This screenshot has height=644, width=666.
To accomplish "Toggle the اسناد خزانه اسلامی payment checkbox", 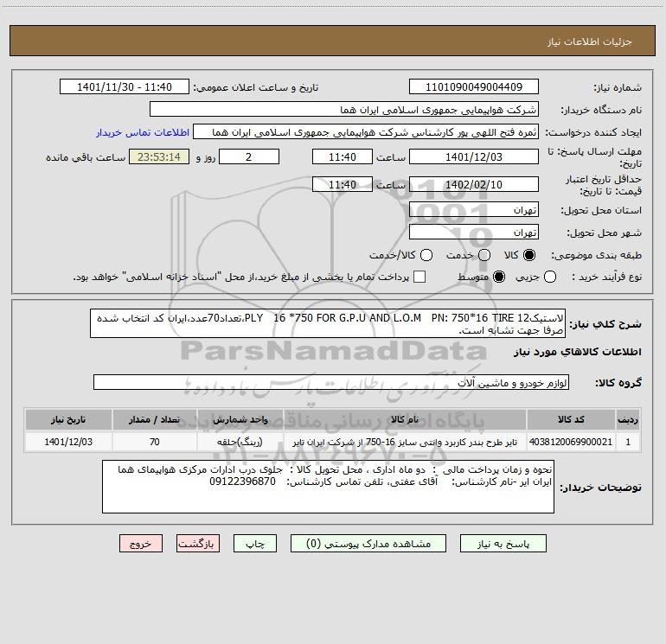I will tap(419, 277).
